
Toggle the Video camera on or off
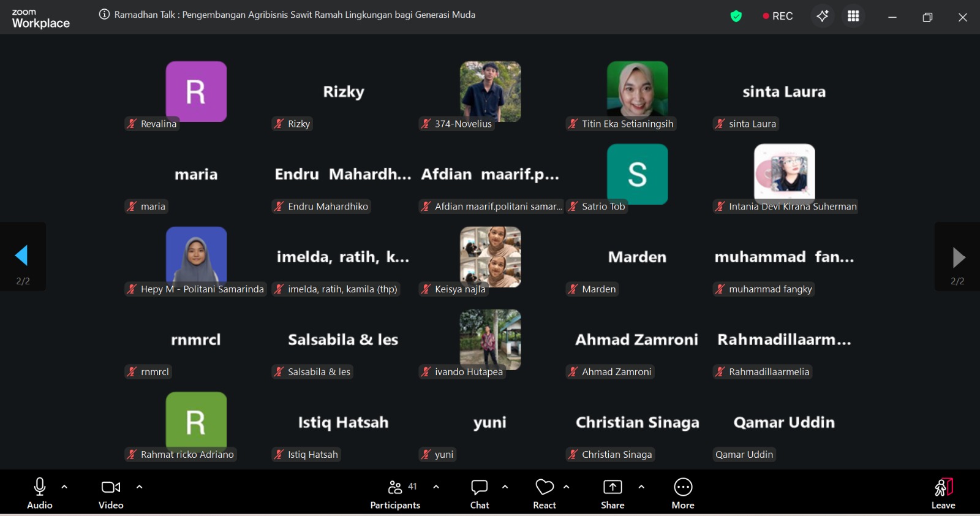[111, 493]
